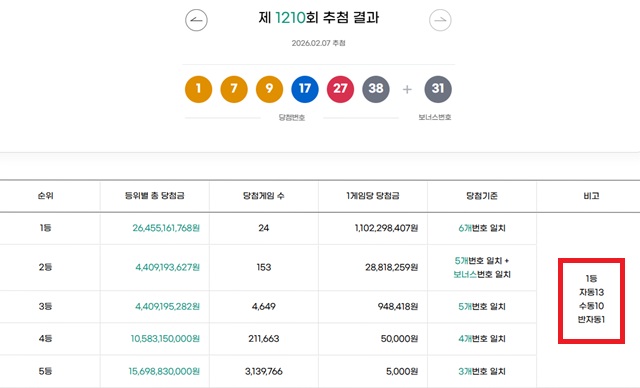The width and height of the screenshot is (640, 388).
Task: Select the 3등 rank cell
Action: tap(45, 306)
